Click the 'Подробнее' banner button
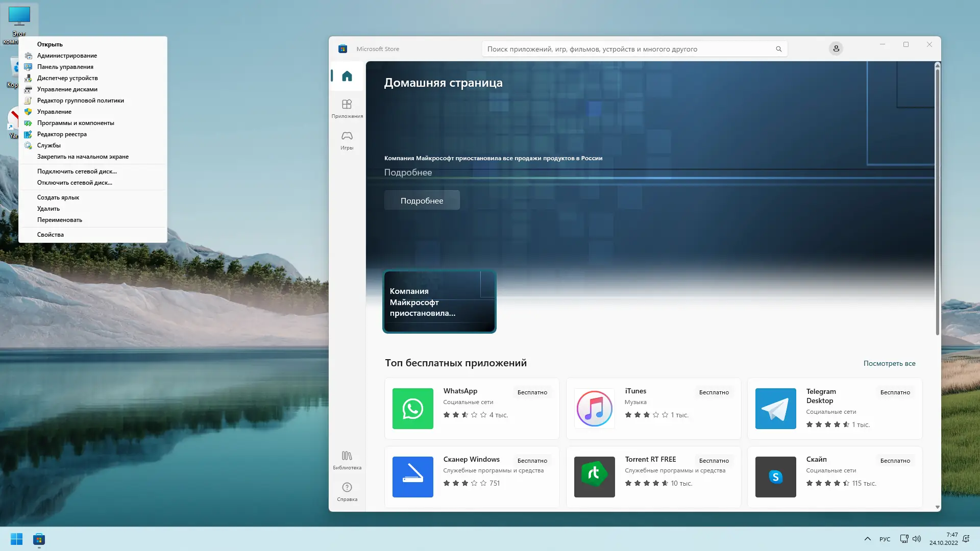This screenshot has height=551, width=980. point(422,201)
